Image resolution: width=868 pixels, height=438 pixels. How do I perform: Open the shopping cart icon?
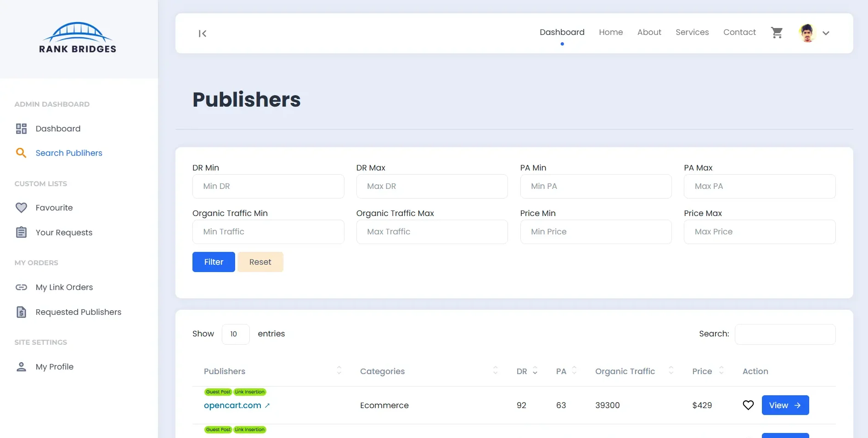pyautogui.click(x=777, y=33)
